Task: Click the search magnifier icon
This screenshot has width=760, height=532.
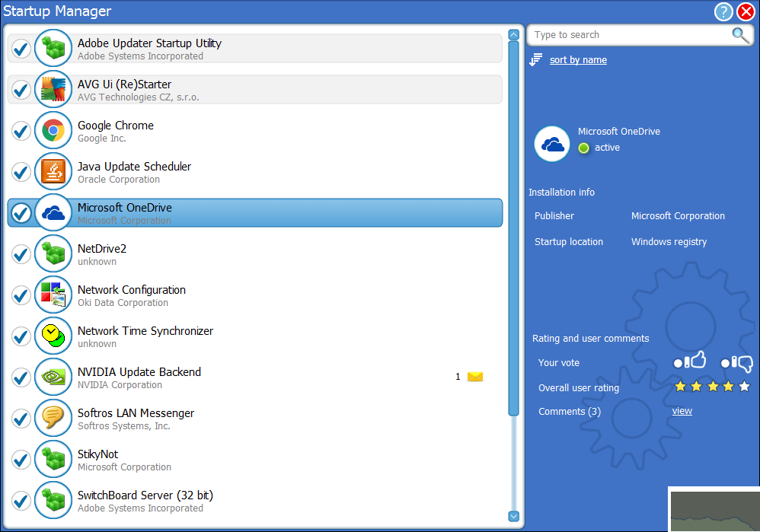Action: click(x=739, y=35)
